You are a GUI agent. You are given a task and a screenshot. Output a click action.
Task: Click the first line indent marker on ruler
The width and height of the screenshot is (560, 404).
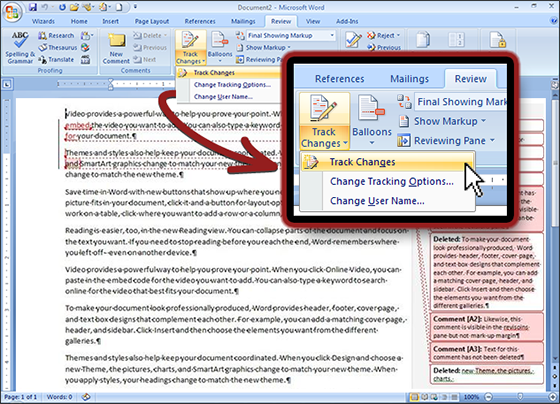tap(111, 81)
